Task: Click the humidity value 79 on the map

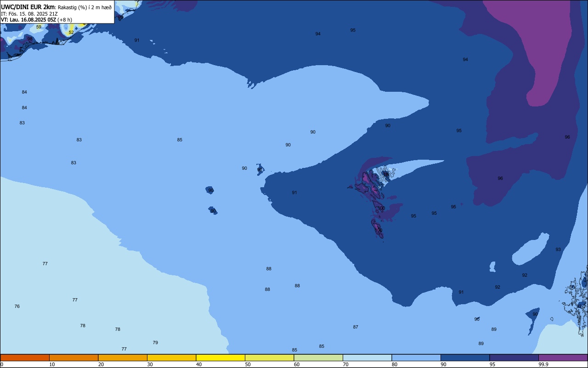Action: [x=155, y=343]
